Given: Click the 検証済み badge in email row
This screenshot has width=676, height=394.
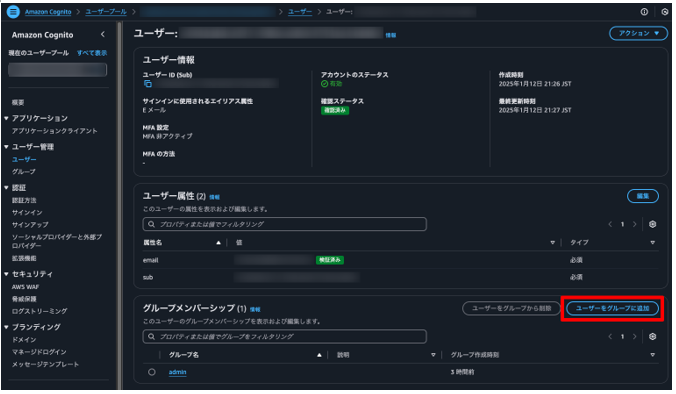Looking at the screenshot, I should click(x=330, y=260).
